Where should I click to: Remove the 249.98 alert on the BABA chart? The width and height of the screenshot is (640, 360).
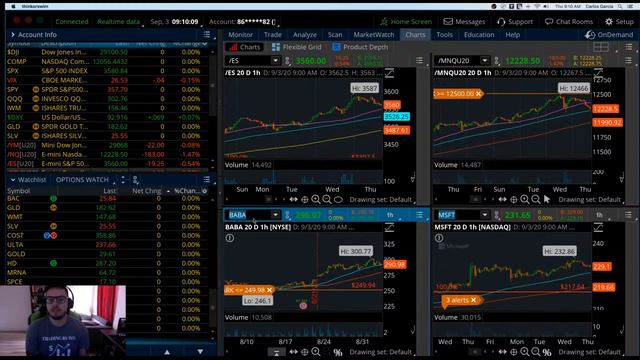pyautogui.click(x=269, y=290)
